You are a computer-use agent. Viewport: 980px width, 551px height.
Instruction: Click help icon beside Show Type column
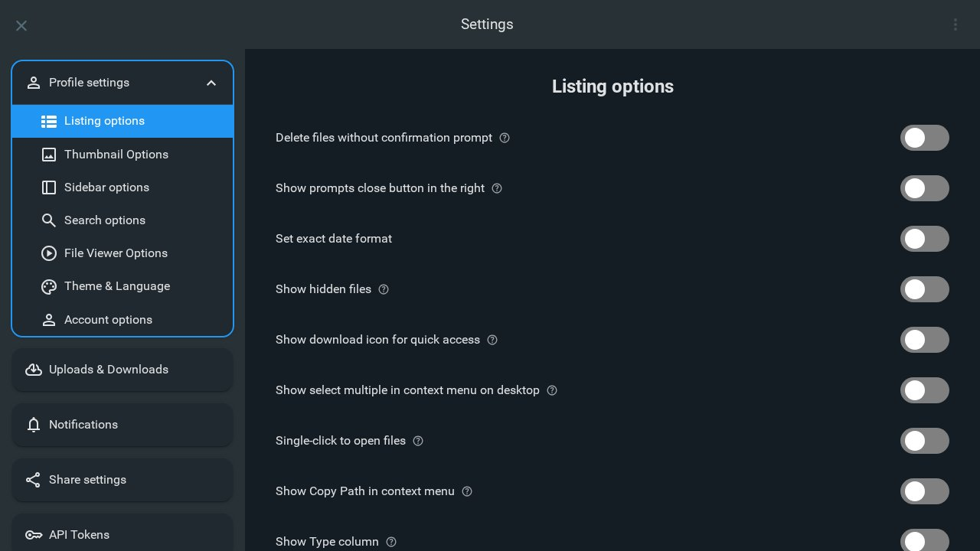click(x=391, y=542)
